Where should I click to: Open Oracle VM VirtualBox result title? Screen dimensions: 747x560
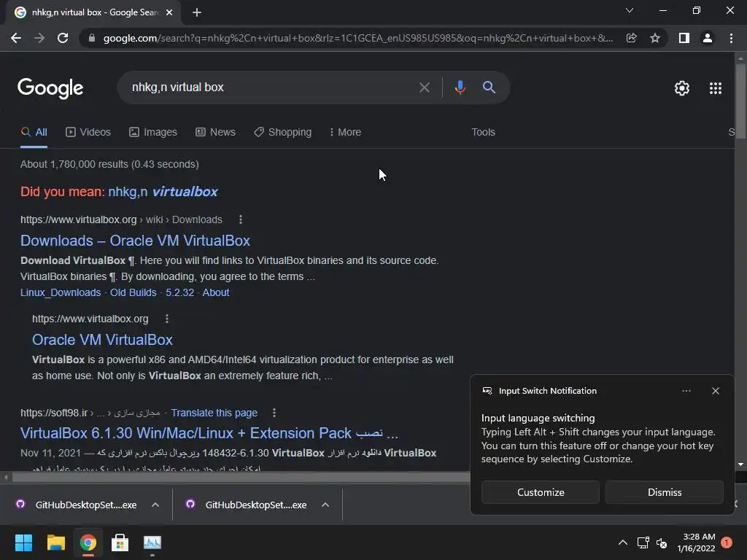(102, 340)
